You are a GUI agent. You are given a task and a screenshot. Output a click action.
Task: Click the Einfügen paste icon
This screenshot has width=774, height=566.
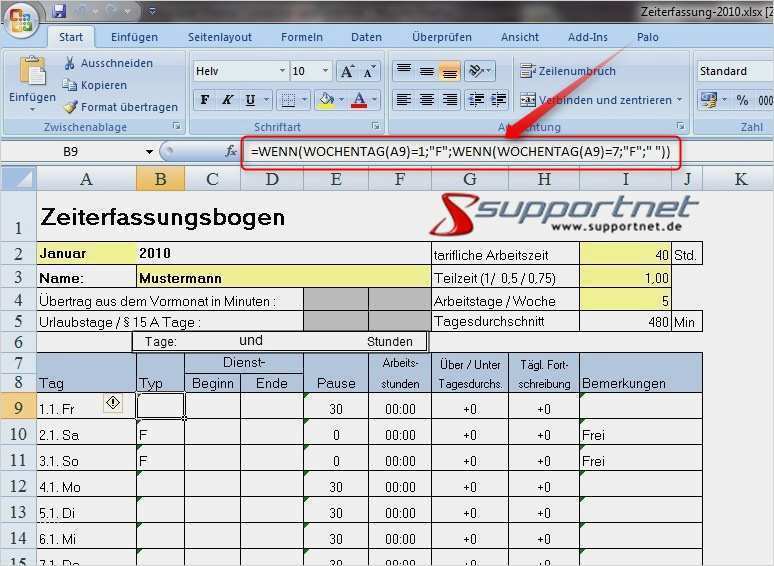click(32, 73)
